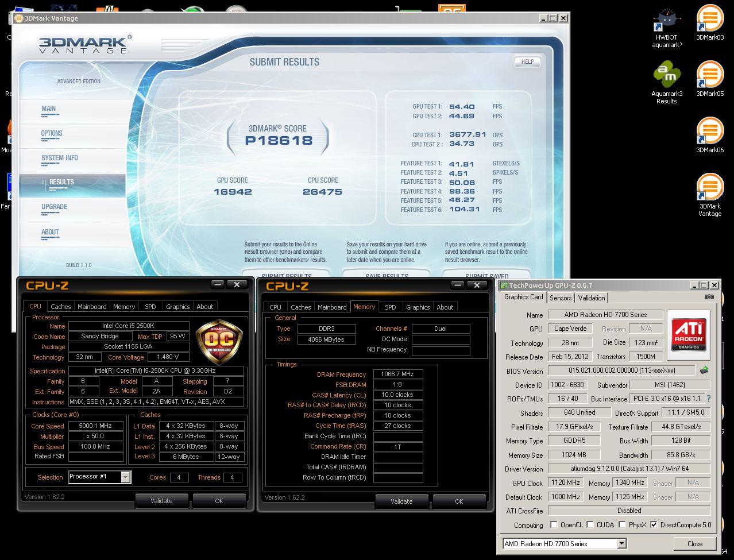Switch to Mainboard tab in right CPU-Z
The image size is (734, 560).
[x=332, y=307]
